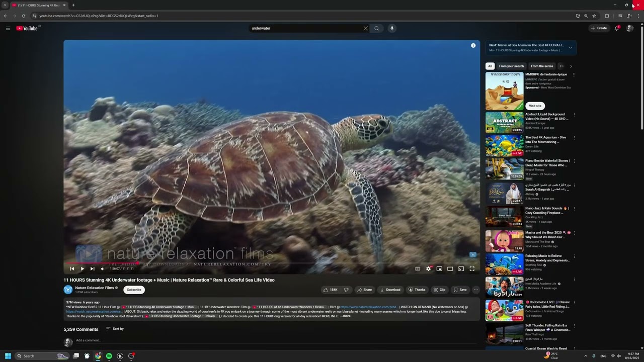Send Thanks to the creator

417,290
